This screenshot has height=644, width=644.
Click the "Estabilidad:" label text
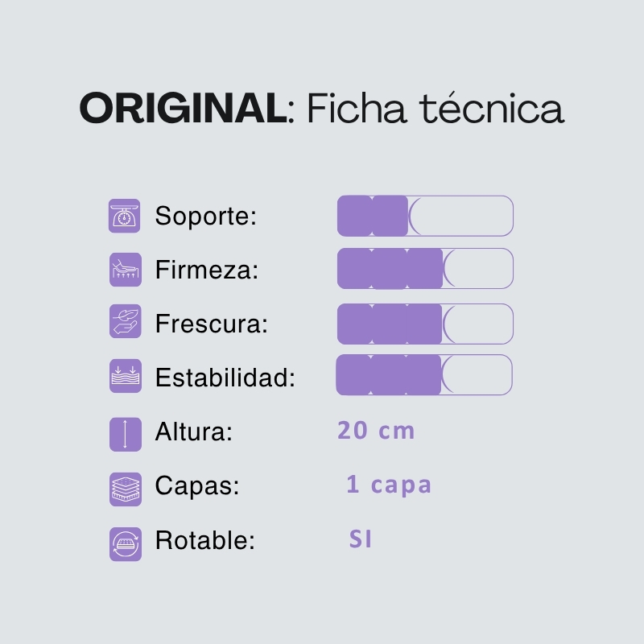pyautogui.click(x=225, y=378)
